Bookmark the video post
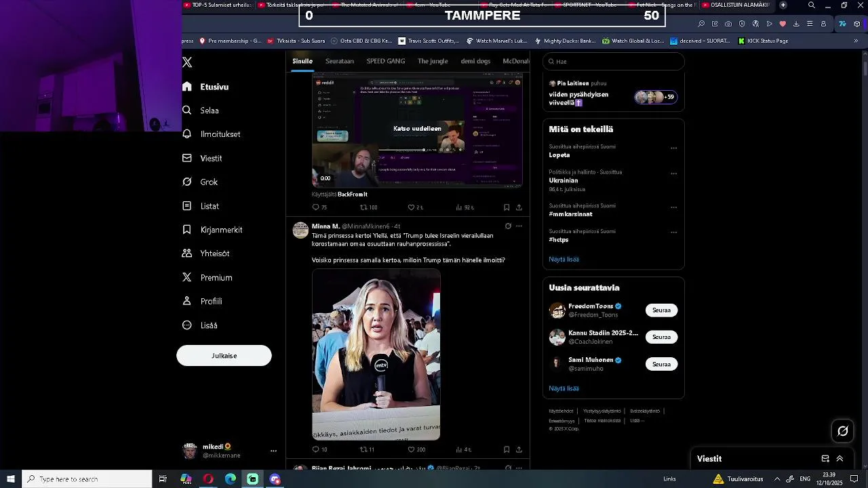868x488 pixels. tap(507, 207)
